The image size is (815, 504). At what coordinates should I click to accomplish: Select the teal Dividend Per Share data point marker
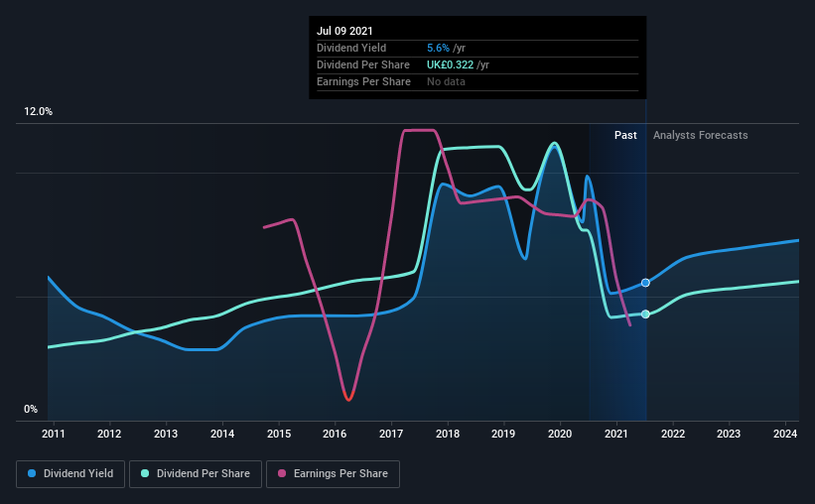(x=645, y=315)
